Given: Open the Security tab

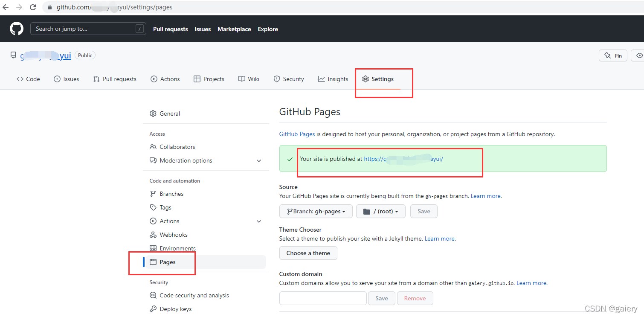Looking at the screenshot, I should [x=289, y=79].
